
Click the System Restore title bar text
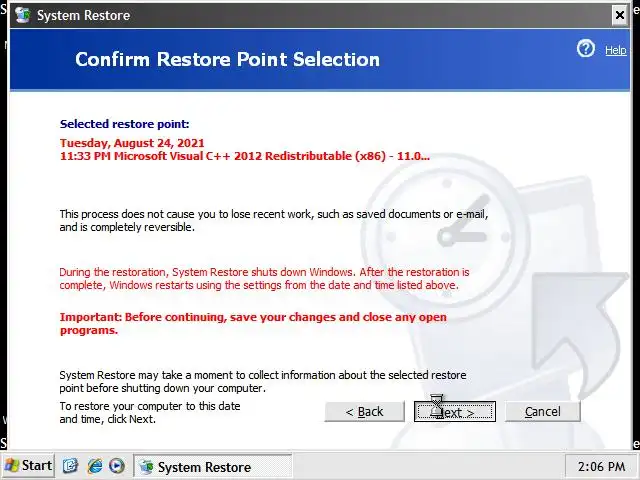tap(83, 16)
